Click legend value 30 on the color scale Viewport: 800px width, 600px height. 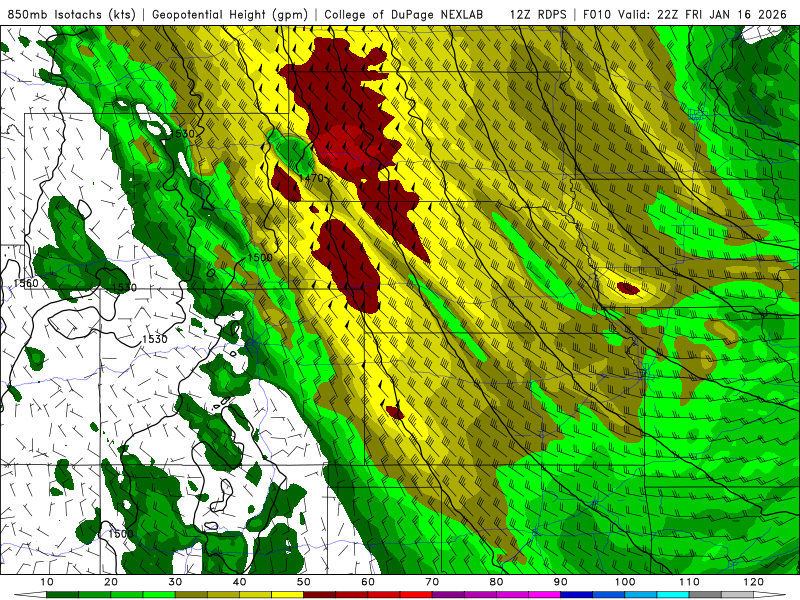[175, 582]
